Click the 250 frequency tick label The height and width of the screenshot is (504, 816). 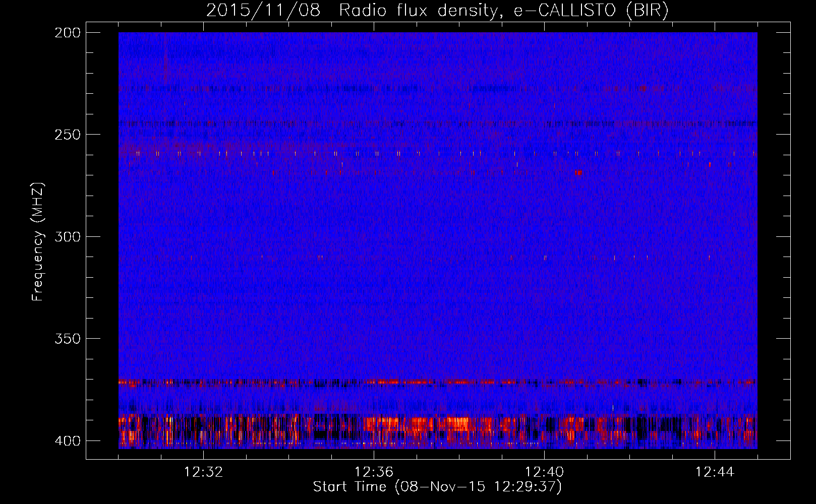pos(67,135)
